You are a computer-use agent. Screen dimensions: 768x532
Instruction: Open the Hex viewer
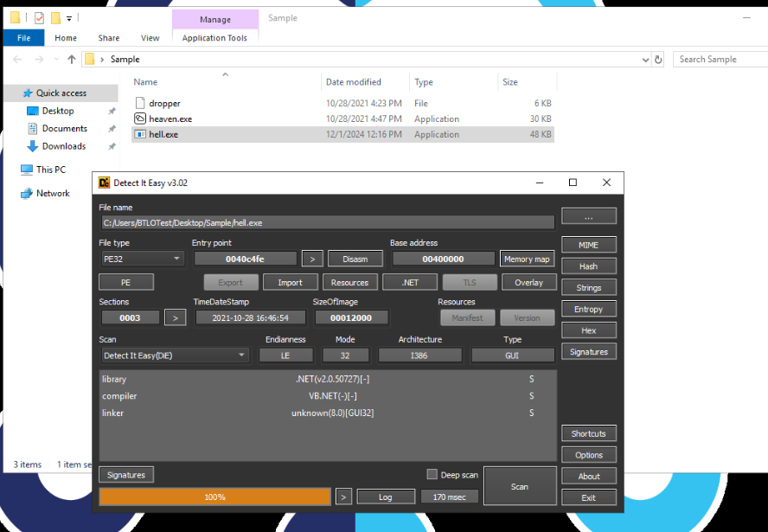pos(589,330)
